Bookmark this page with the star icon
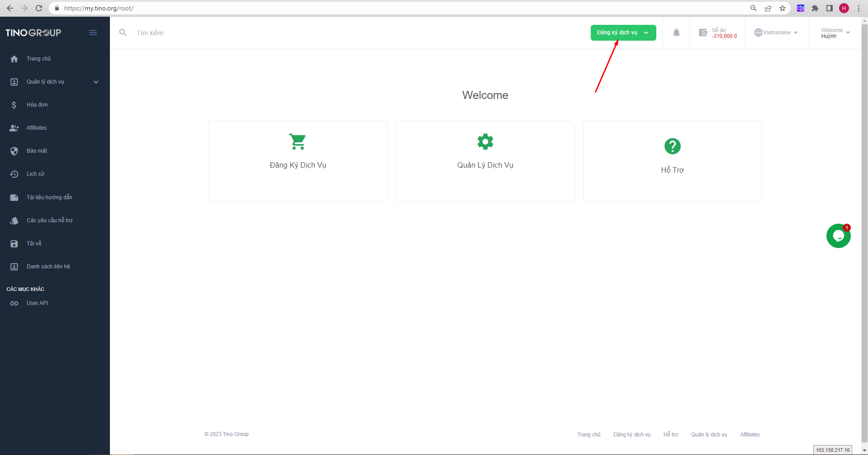This screenshot has height=455, width=868. 783,8
